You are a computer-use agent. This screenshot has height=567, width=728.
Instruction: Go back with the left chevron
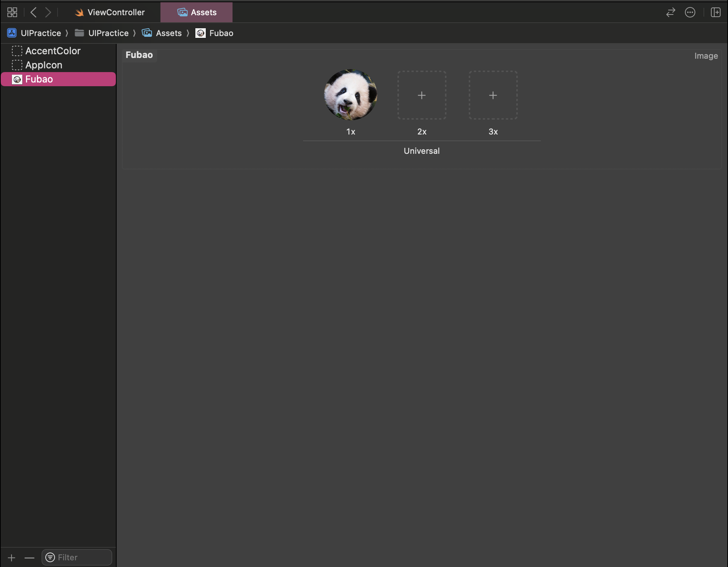point(33,12)
